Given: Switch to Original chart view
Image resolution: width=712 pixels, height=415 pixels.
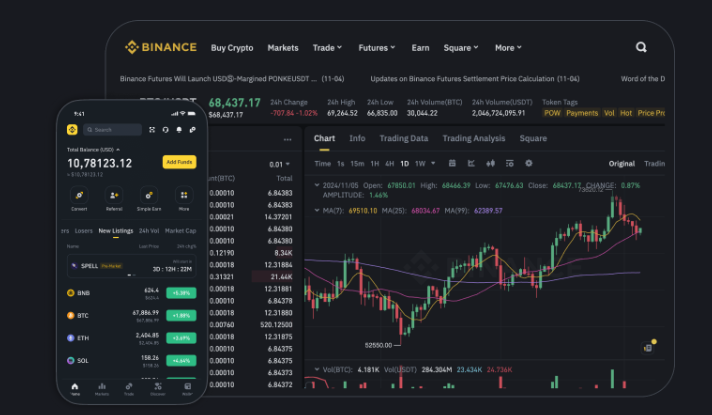Looking at the screenshot, I should point(622,163).
